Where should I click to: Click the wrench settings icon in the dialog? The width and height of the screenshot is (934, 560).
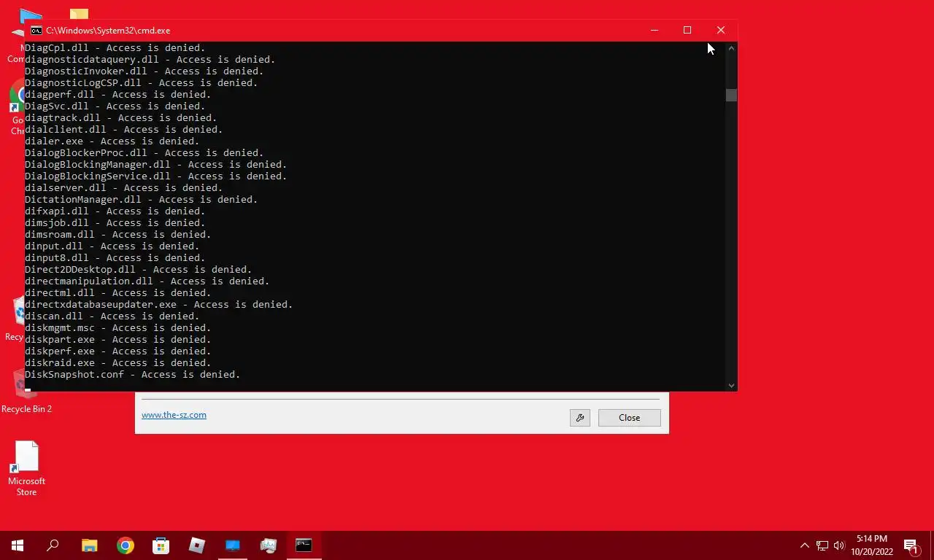[x=580, y=418]
